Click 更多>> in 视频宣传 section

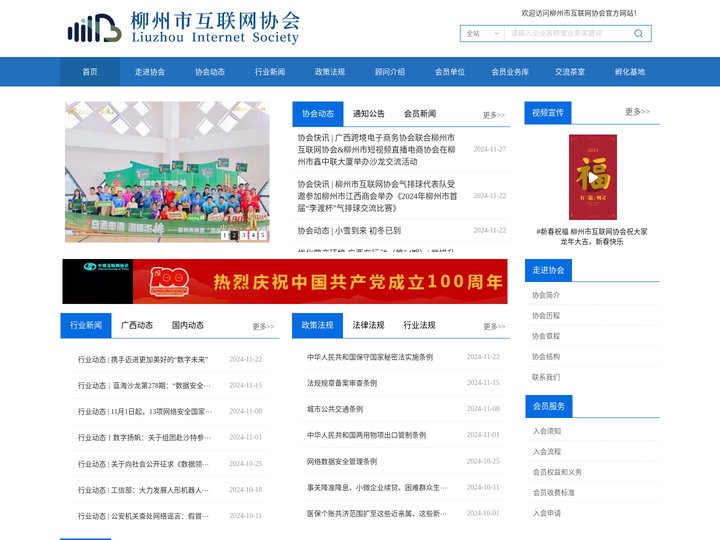tap(637, 112)
